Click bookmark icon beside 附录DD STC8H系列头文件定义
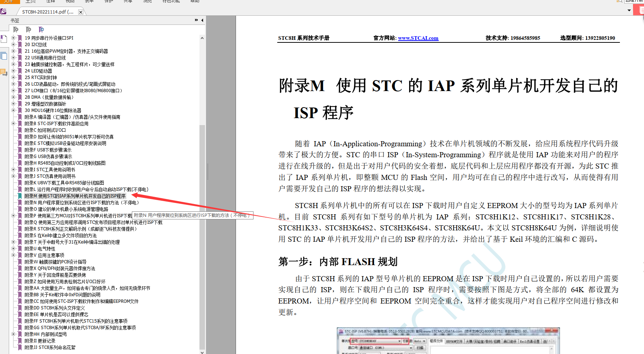Viewport: 644px width, 354px height. (20, 308)
